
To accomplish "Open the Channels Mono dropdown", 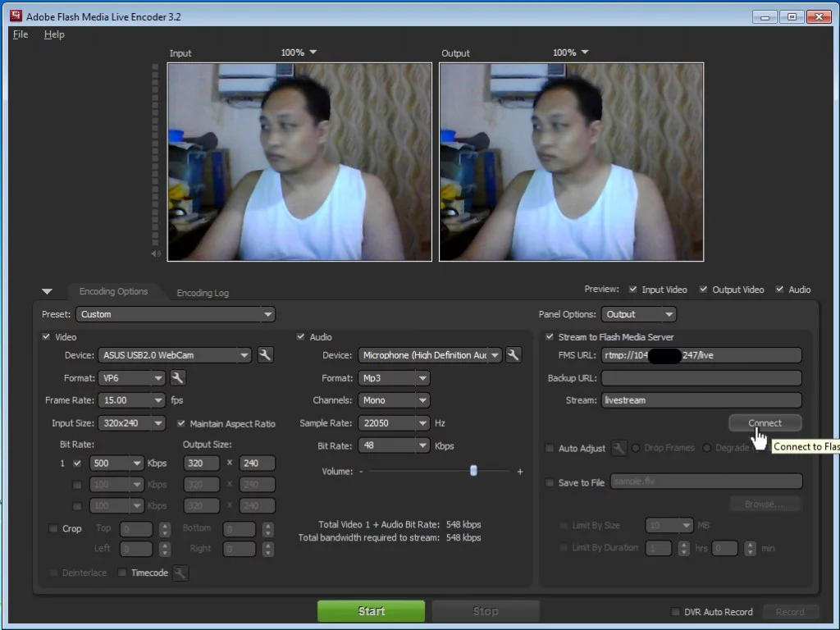I will pos(394,400).
